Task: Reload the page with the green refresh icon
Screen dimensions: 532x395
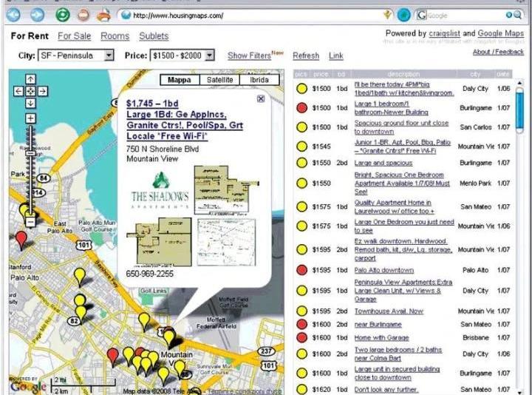Action: [63, 15]
